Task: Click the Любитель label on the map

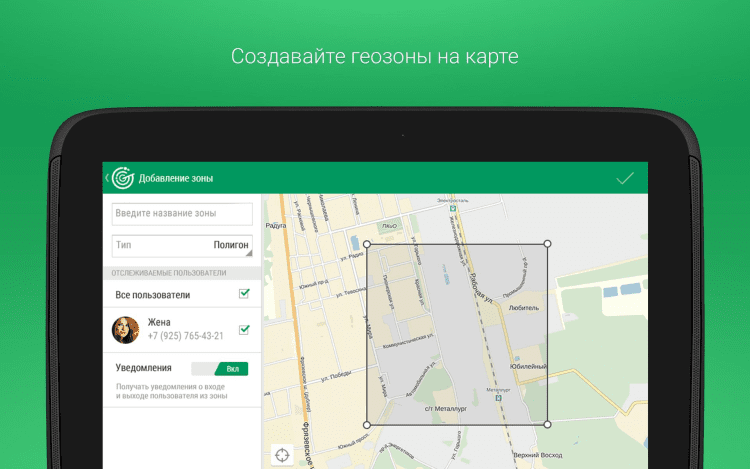Action: [x=524, y=308]
